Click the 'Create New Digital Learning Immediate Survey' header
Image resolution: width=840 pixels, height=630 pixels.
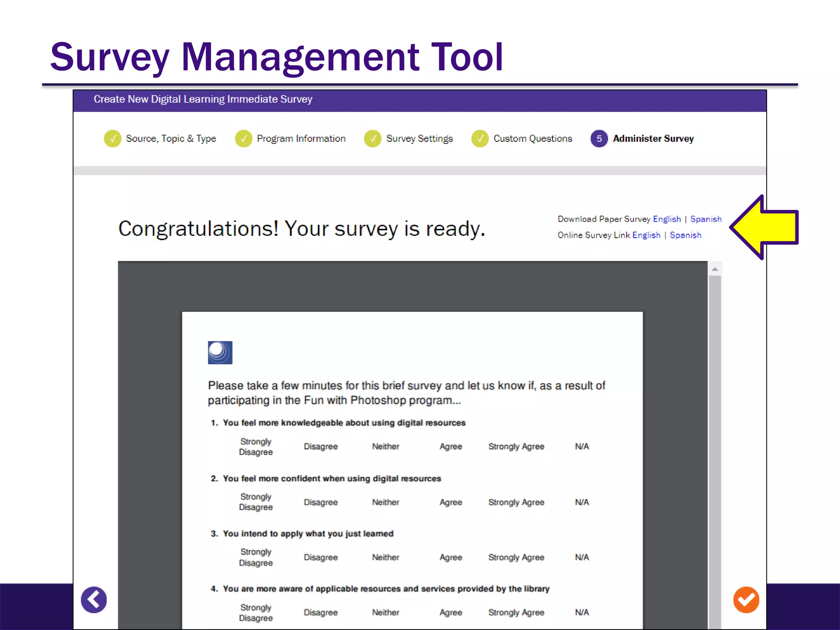pyautogui.click(x=203, y=99)
